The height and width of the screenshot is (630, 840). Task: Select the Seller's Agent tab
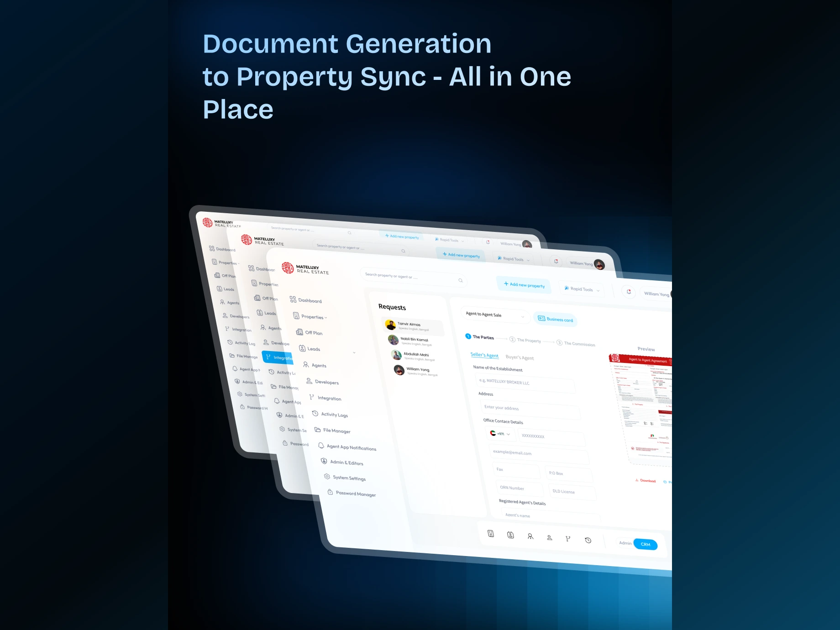pyautogui.click(x=484, y=355)
